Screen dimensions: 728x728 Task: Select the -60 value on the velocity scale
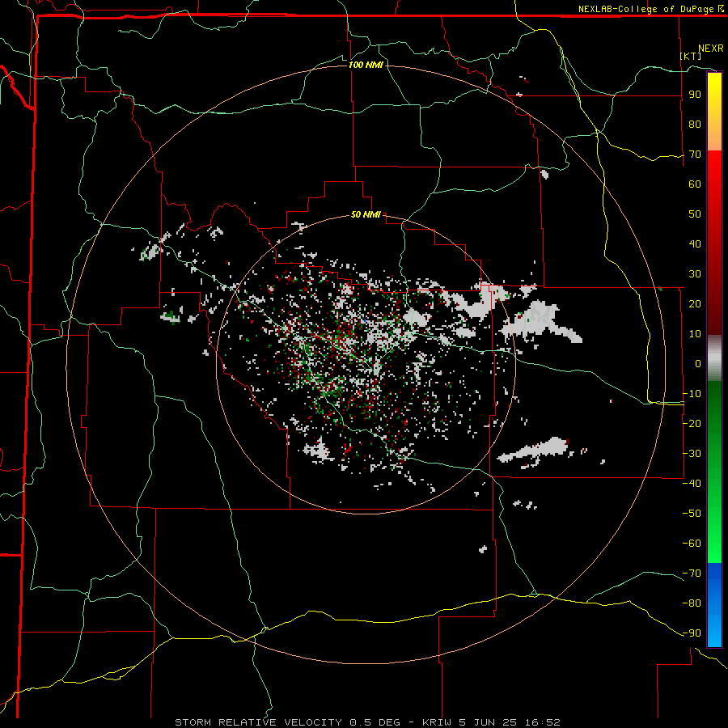(692, 544)
